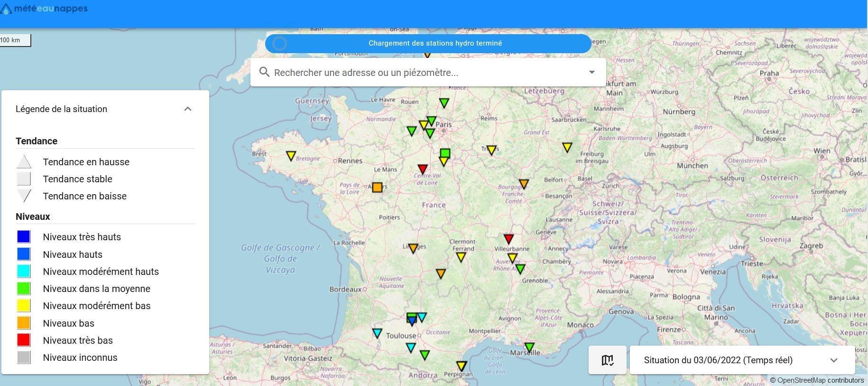Select the yellow marker near Freiburg

pos(567,147)
